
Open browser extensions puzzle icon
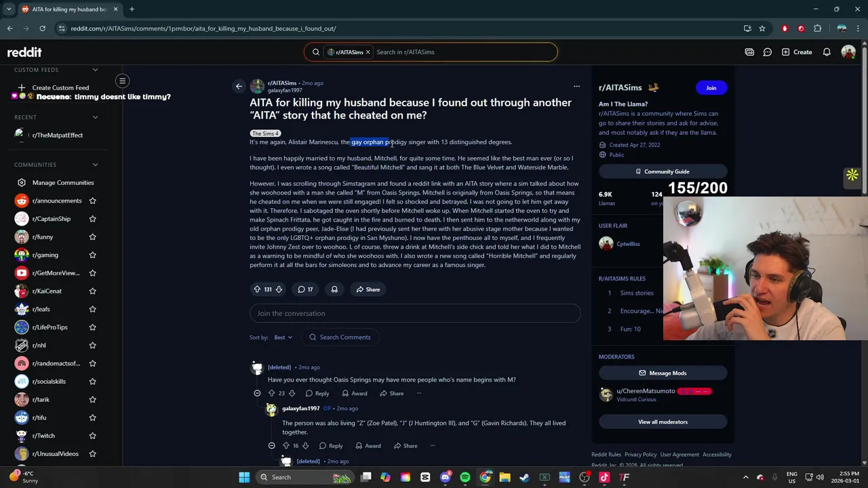tap(817, 28)
